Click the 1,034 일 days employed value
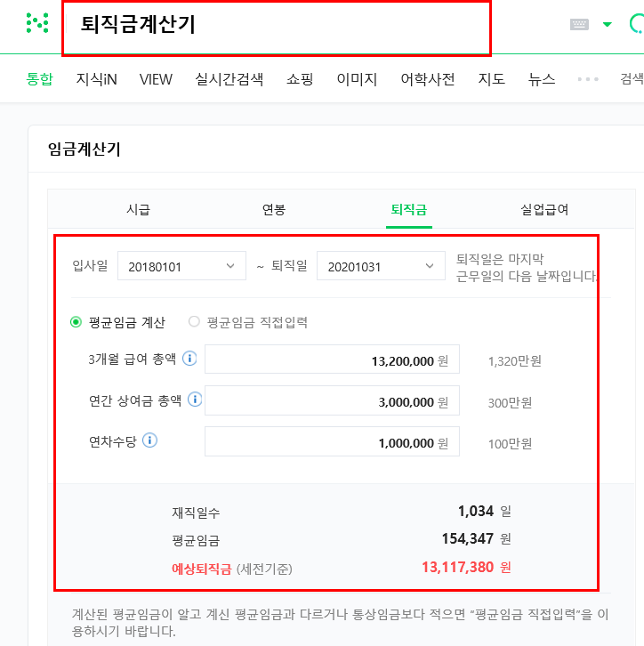Screen dimensions: 644x646 (484, 512)
